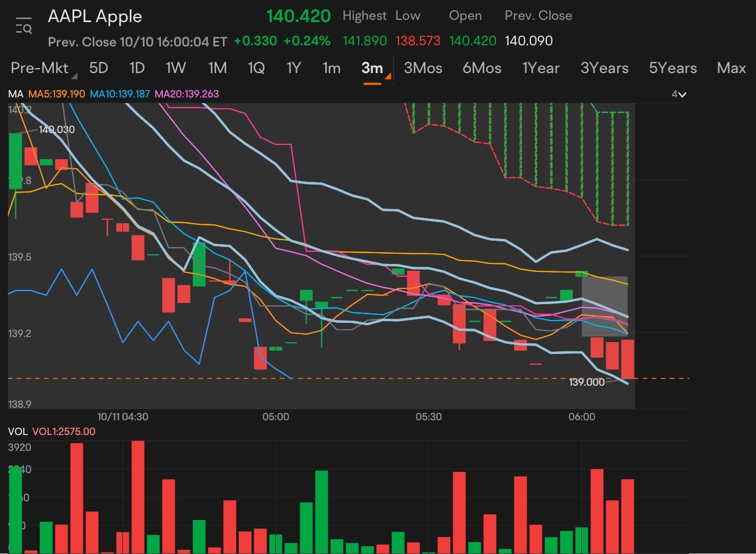
Task: Show the 3Years range
Action: tap(604, 68)
